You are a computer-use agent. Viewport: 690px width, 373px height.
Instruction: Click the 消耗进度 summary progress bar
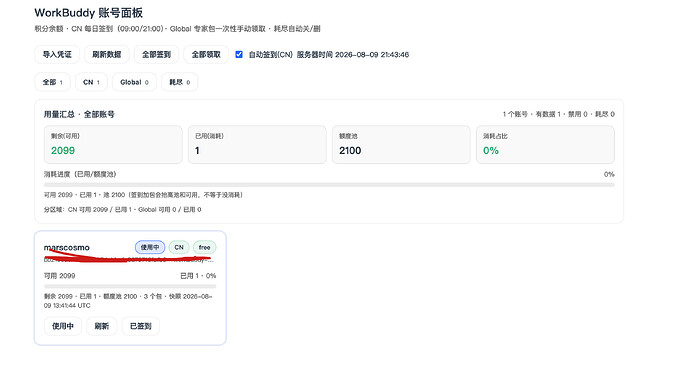(329, 185)
